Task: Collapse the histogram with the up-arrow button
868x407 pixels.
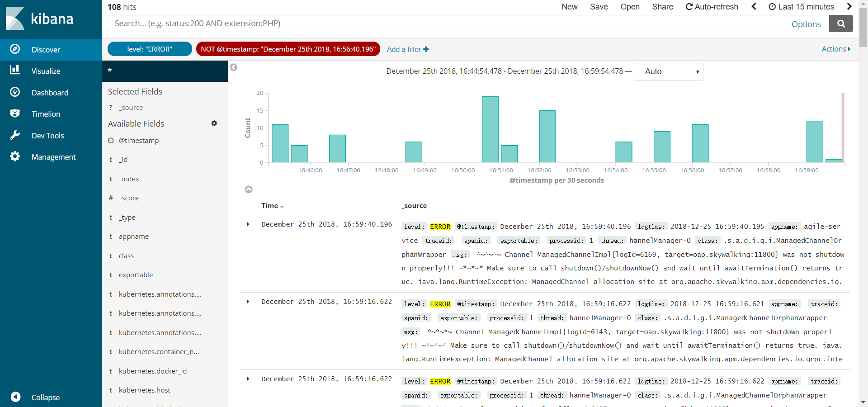Action: tap(249, 189)
